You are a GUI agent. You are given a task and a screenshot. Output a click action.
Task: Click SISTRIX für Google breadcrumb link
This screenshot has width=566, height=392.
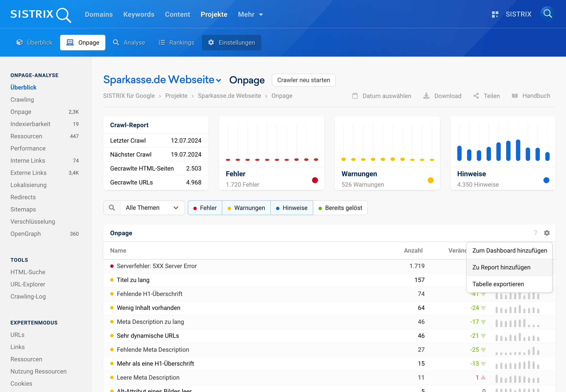click(129, 96)
